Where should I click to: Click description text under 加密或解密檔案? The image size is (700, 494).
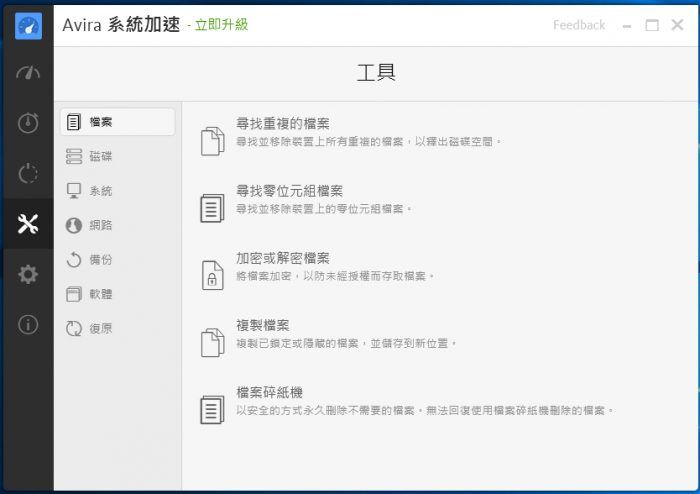pyautogui.click(x=335, y=276)
